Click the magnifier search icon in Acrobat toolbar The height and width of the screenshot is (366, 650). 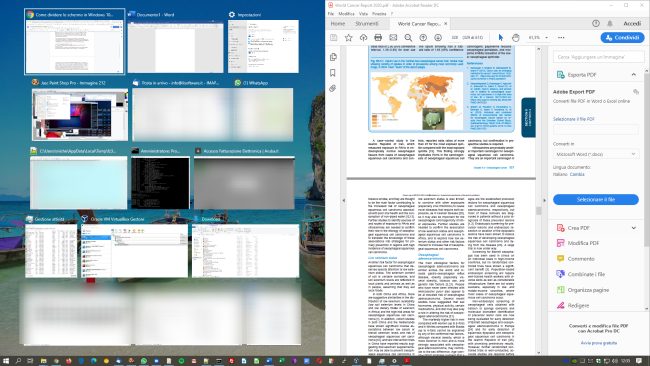pos(408,38)
